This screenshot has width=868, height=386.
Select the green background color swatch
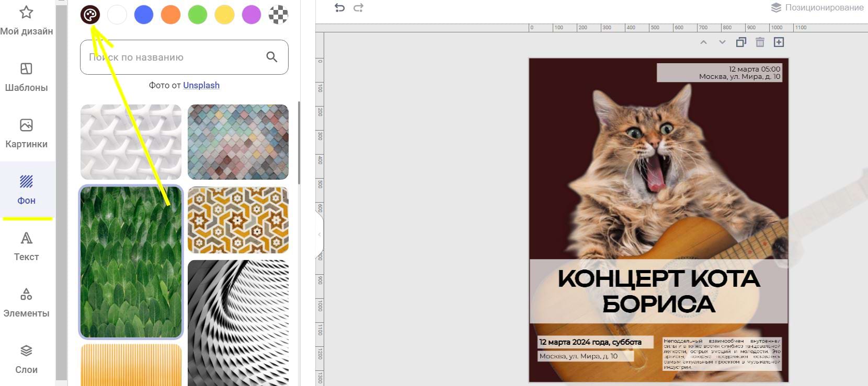pyautogui.click(x=198, y=15)
